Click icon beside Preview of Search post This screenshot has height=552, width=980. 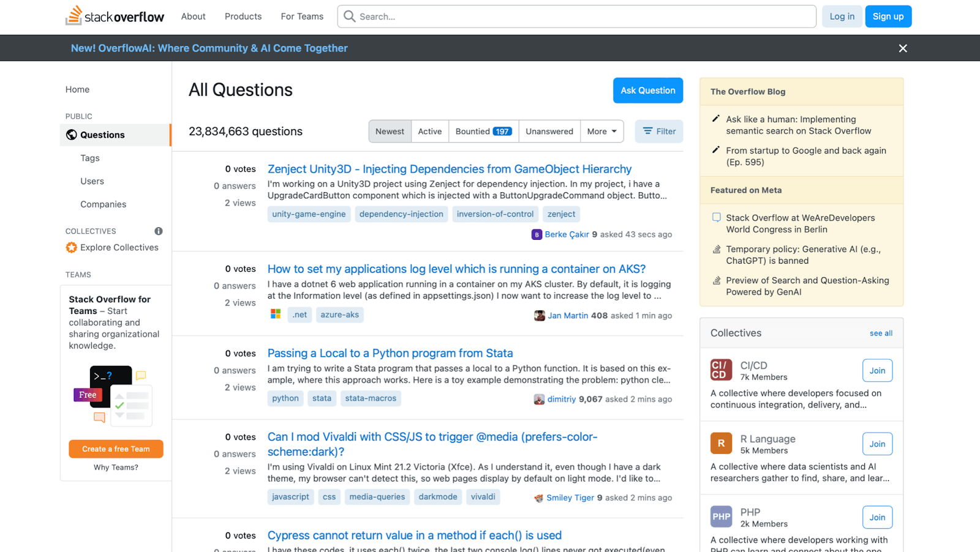(716, 280)
